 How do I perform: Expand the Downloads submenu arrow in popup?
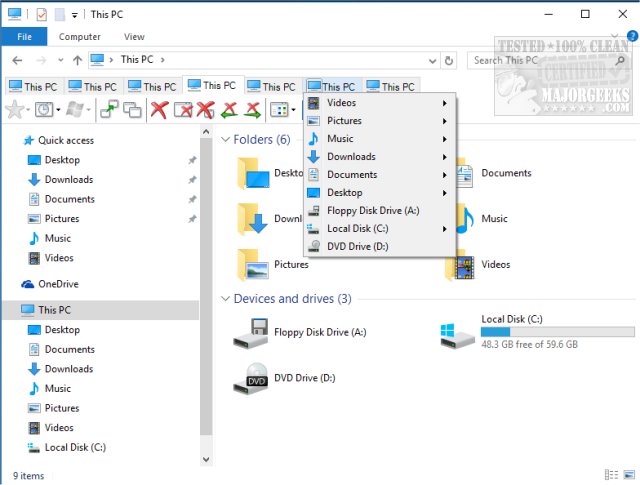pyautogui.click(x=444, y=157)
